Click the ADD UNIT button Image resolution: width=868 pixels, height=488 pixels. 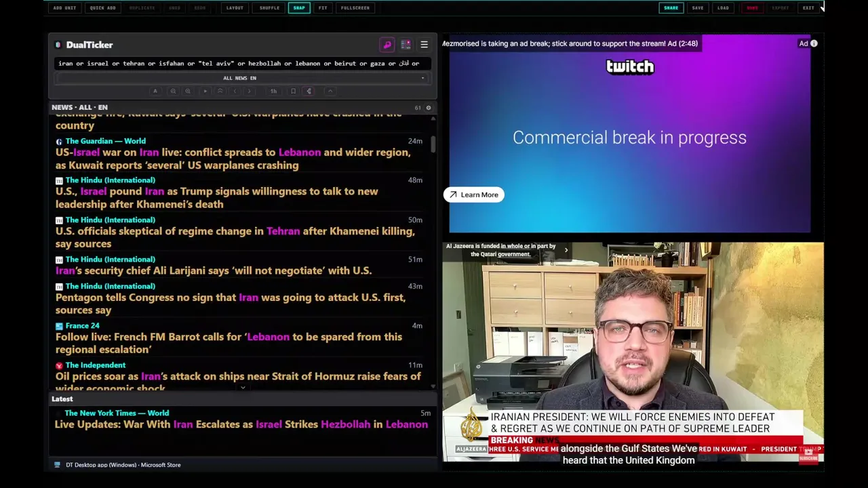[x=64, y=8]
